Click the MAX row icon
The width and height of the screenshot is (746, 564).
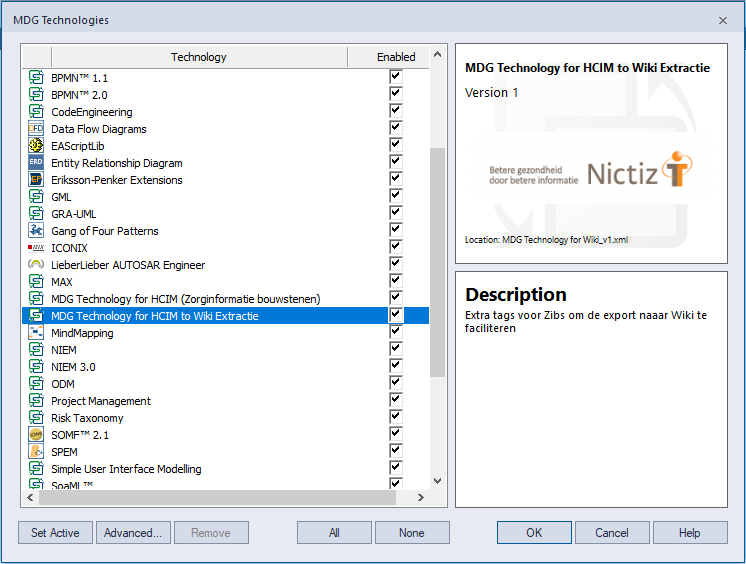36,282
